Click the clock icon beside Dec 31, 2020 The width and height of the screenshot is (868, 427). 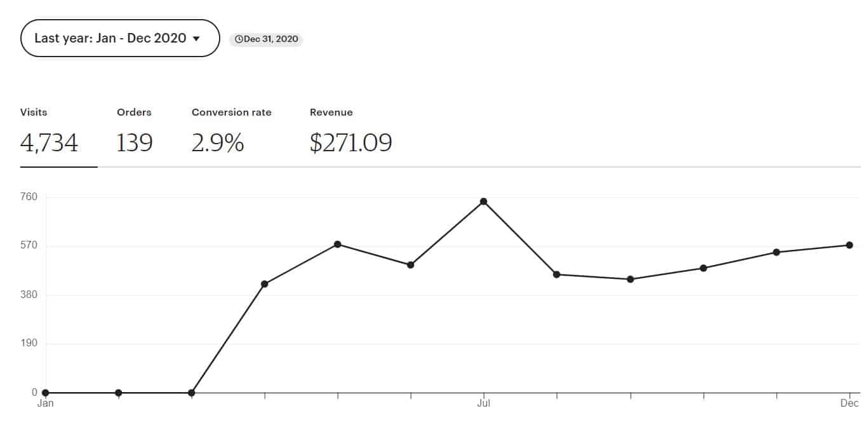pos(238,39)
